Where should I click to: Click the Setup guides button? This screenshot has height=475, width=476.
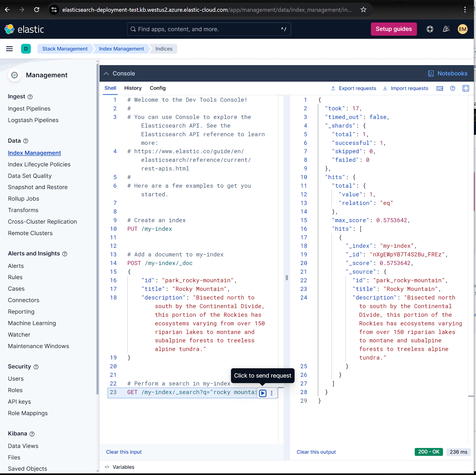394,29
